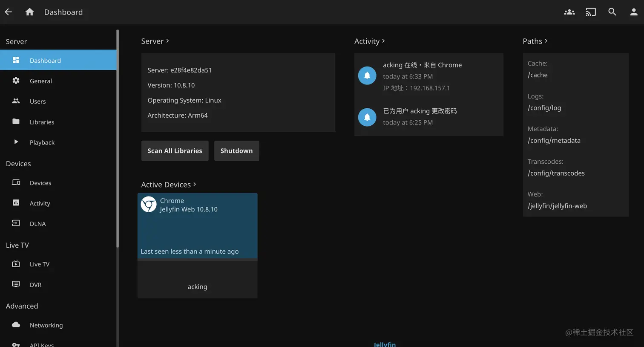Viewport: 644px width, 347px height.
Task: Open General settings menu item
Action: pyautogui.click(x=58, y=81)
